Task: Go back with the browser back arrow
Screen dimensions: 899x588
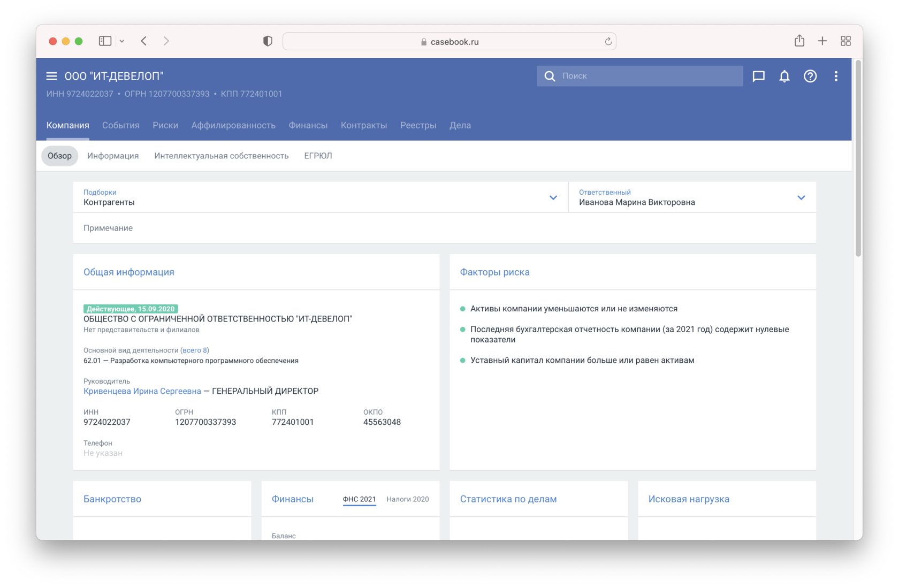Action: coord(144,41)
